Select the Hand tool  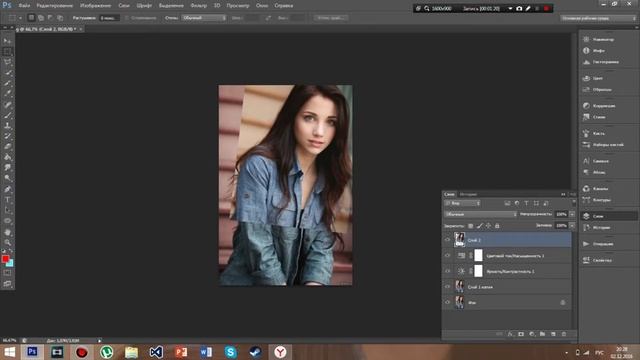[x=7, y=232]
